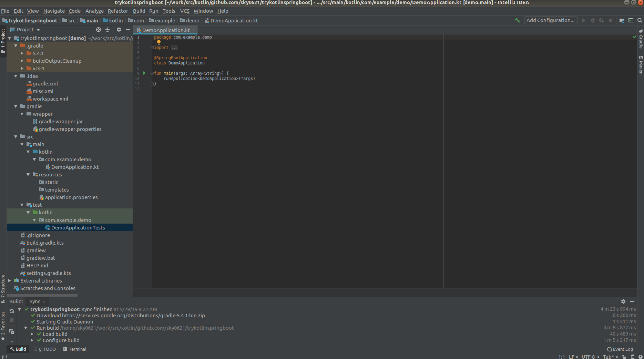Open the Refactor menu
The image size is (644, 359).
[x=118, y=11]
